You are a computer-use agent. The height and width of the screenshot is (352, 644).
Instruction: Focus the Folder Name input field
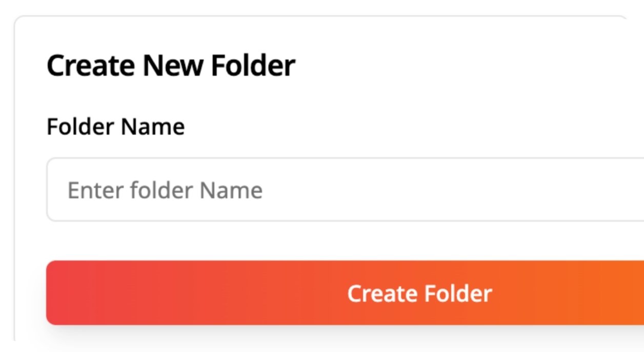[x=345, y=190]
